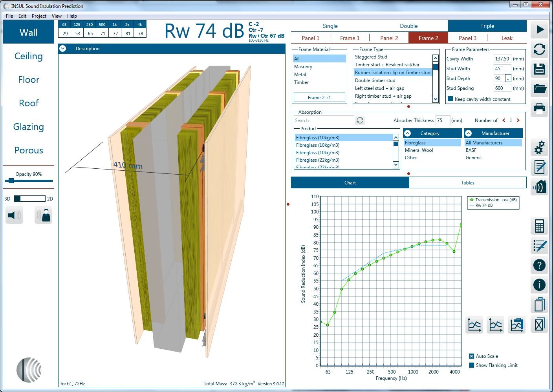Open settings with the gear icon
553x392 pixels.
pyautogui.click(x=539, y=148)
